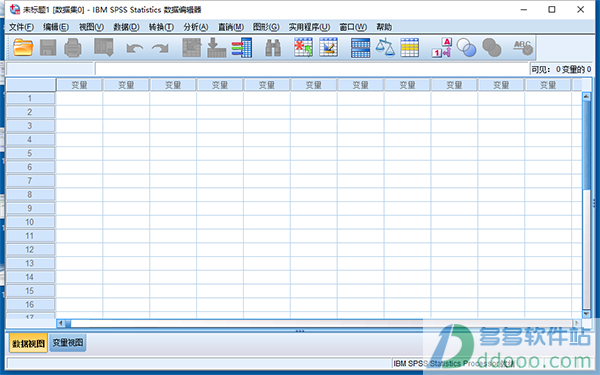This screenshot has height=375, width=600.
Task: Click the Weight Cases scale icon
Action: [385, 48]
